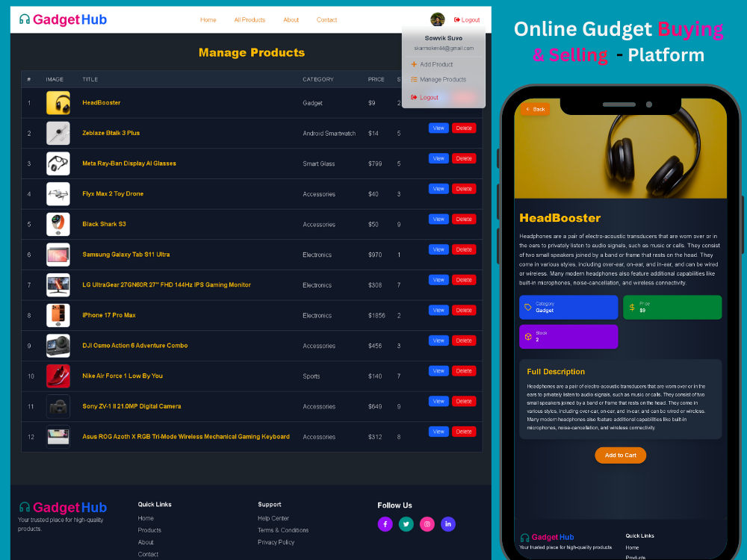
Task: Delete the Flyx Max 2 Toy Drone
Action: click(x=464, y=189)
